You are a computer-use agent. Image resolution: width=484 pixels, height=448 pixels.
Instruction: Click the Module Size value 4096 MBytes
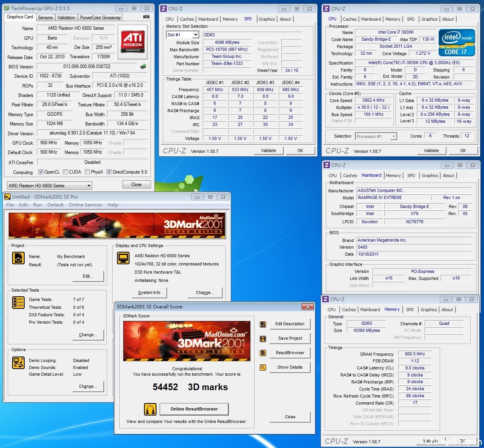[227, 42]
